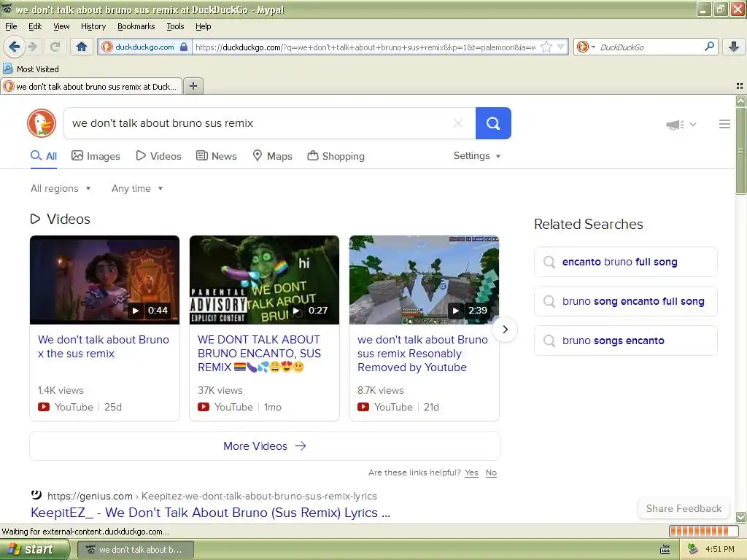Click the DuckDuckGo duck logo
This screenshot has width=747, height=560.
(42, 123)
